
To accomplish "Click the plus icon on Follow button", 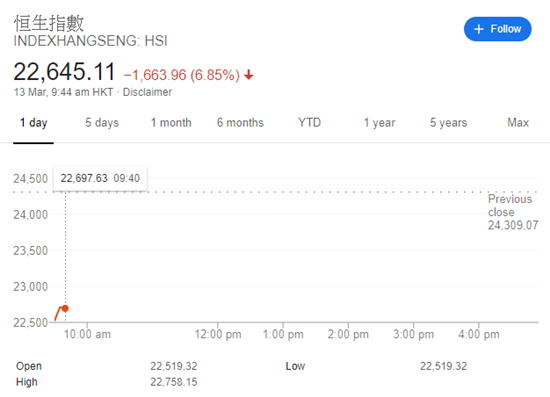I will (479, 29).
